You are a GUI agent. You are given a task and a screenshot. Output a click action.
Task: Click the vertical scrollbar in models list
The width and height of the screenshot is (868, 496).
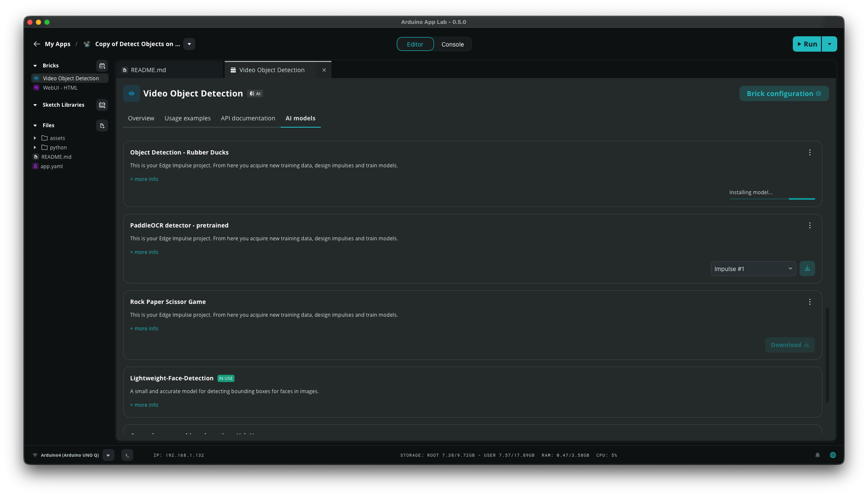(x=827, y=354)
